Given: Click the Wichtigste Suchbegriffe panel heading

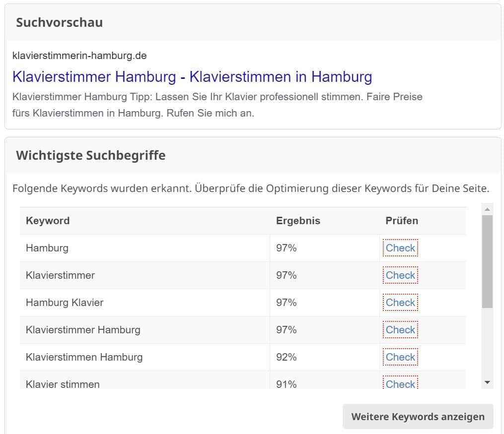Looking at the screenshot, I should coord(91,155).
